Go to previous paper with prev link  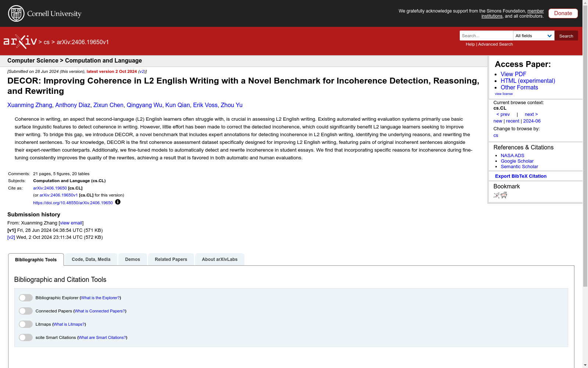[x=503, y=114]
